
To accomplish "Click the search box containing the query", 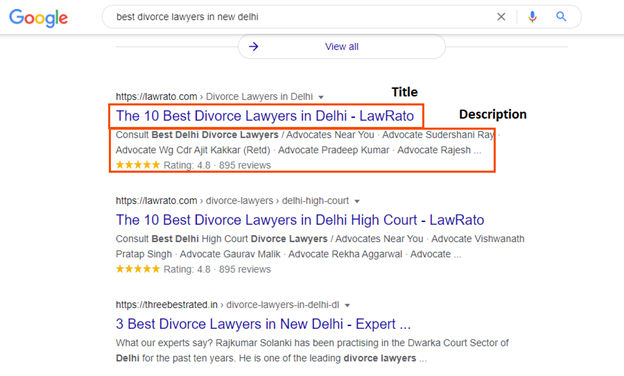I will pos(341,17).
